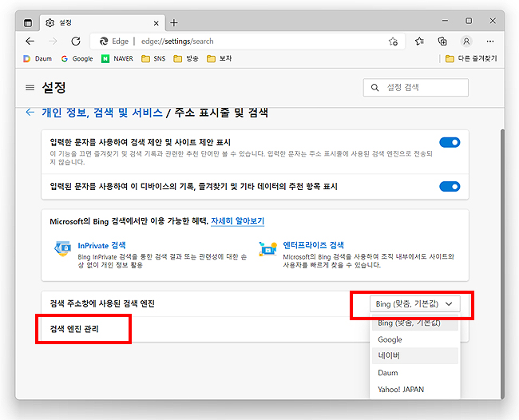Open the Collections icon
Viewport: 519px width, 420px height.
[442, 41]
